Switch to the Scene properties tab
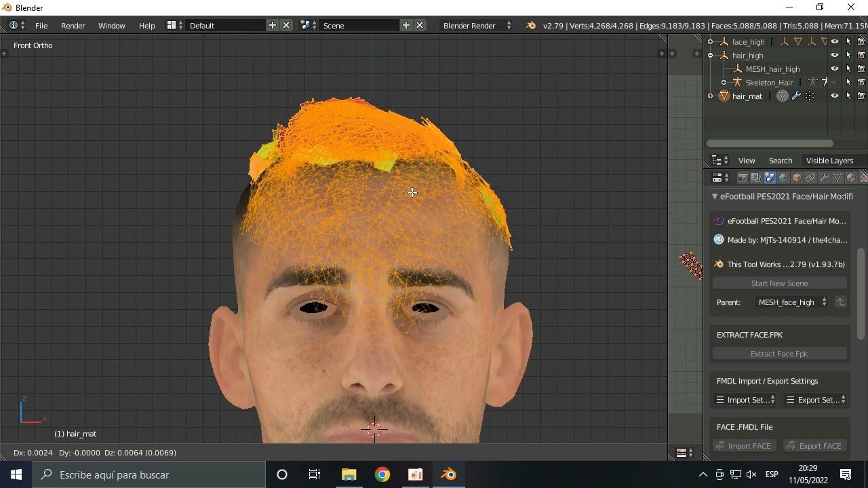The width and height of the screenshot is (868, 488). tap(770, 178)
